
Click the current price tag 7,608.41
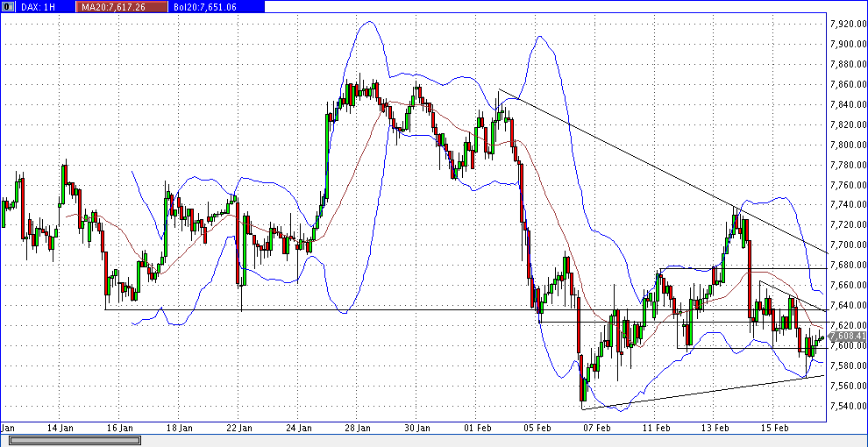click(x=848, y=336)
